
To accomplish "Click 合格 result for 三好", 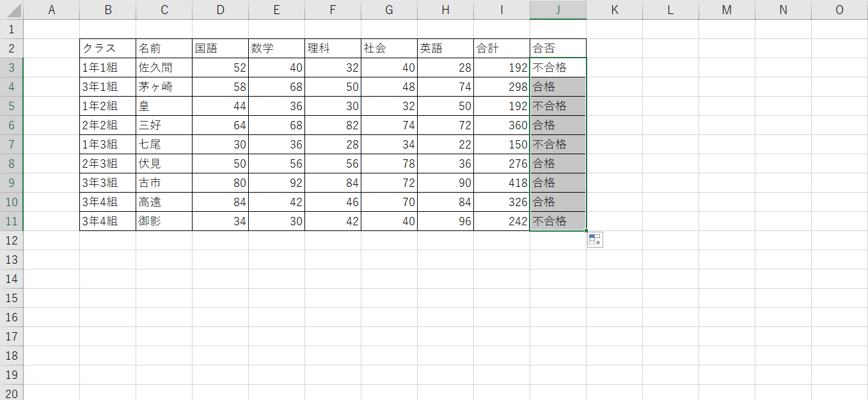I will 558,125.
